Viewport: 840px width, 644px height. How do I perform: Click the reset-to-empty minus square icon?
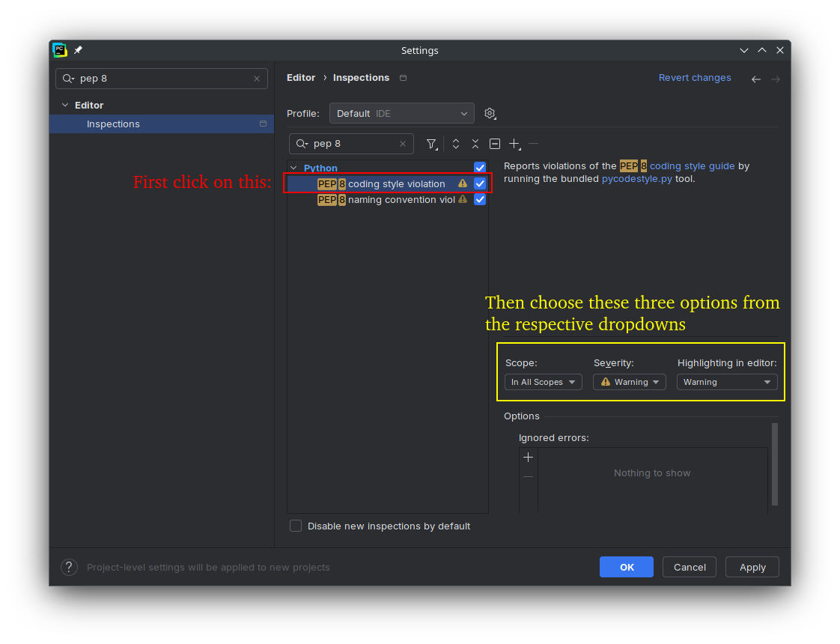[495, 144]
